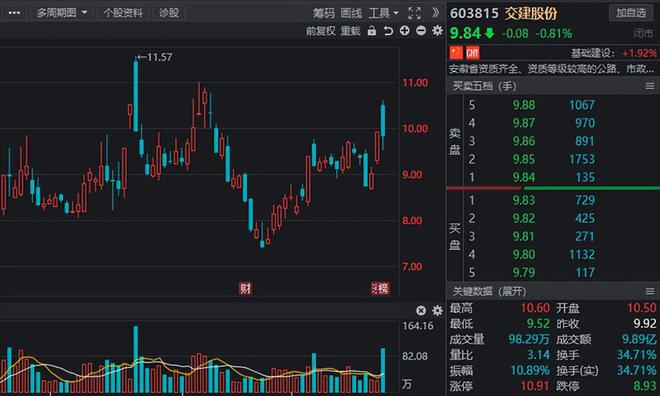Click the 164.16 volume axis label
Viewport: 660px width, 396px height.
pyautogui.click(x=418, y=326)
